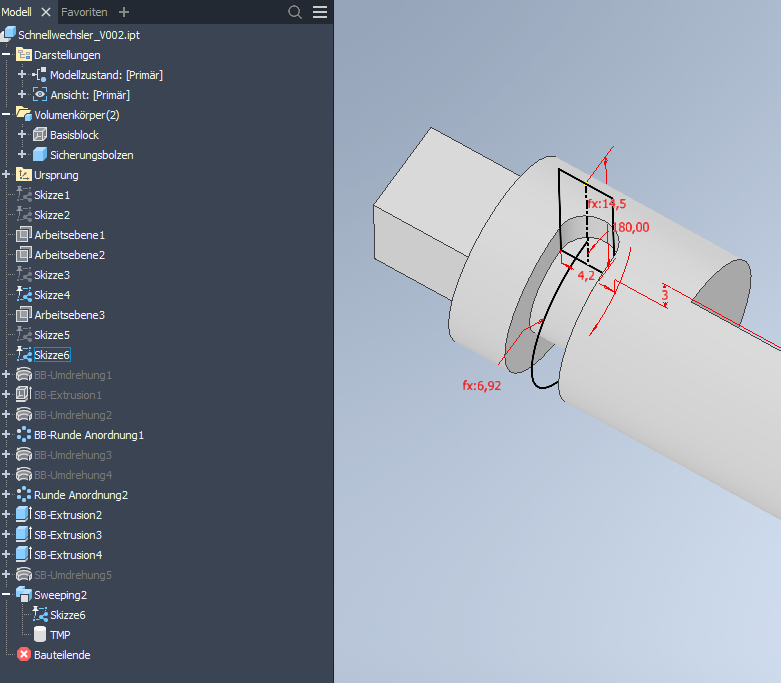
Task: Add a new browser panel tab
Action: pos(124,12)
